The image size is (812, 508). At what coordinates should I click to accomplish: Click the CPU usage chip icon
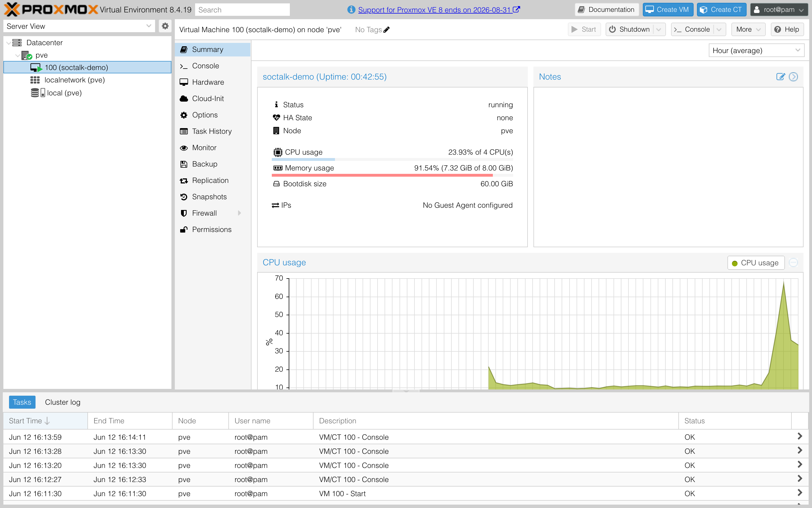[x=277, y=152]
